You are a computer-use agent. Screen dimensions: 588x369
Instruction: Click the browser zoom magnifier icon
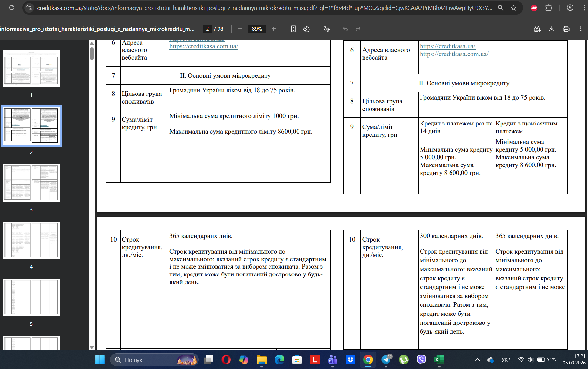pyautogui.click(x=501, y=8)
